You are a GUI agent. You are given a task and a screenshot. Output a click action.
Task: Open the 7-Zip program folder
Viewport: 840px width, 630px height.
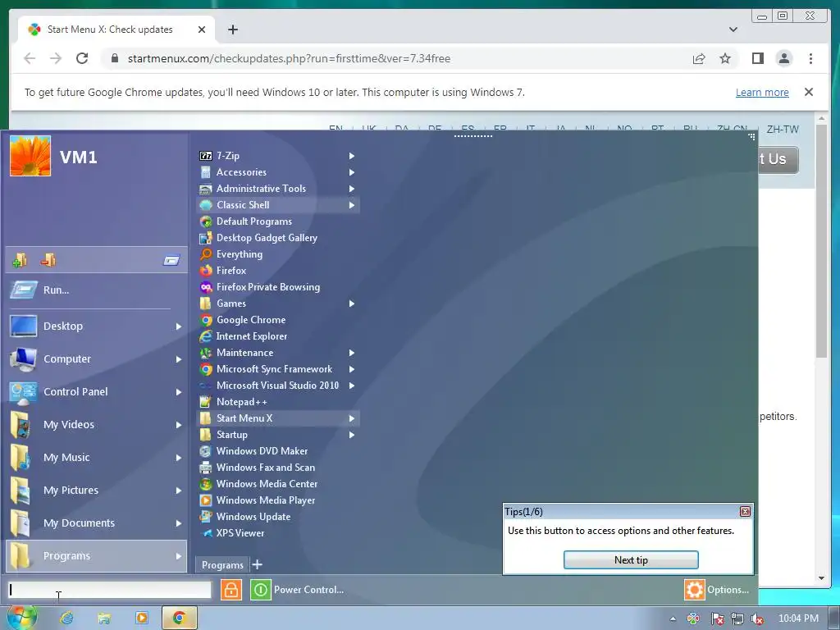pyautogui.click(x=277, y=156)
